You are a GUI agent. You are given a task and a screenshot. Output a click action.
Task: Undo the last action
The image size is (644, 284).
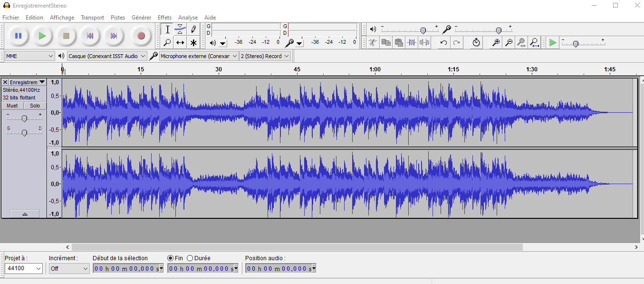click(x=443, y=43)
